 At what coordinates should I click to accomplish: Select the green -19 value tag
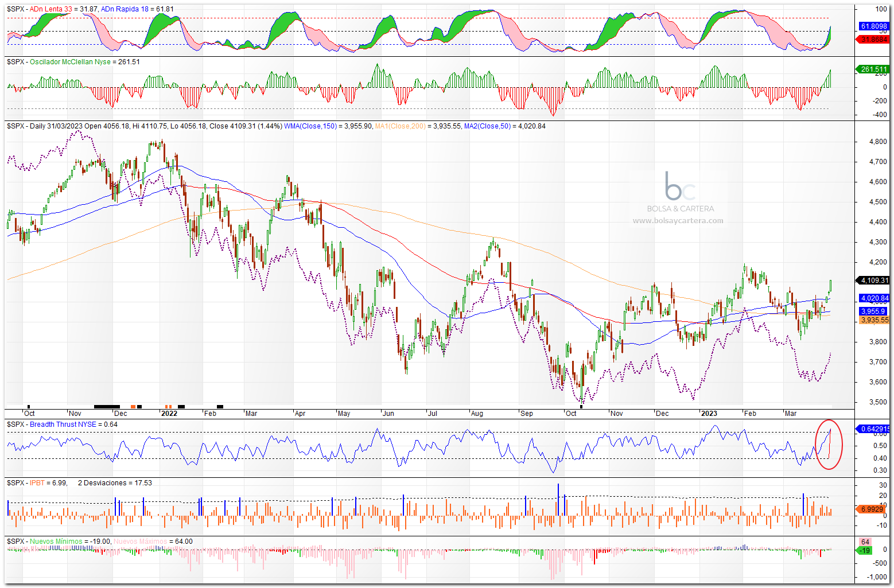[x=865, y=551]
